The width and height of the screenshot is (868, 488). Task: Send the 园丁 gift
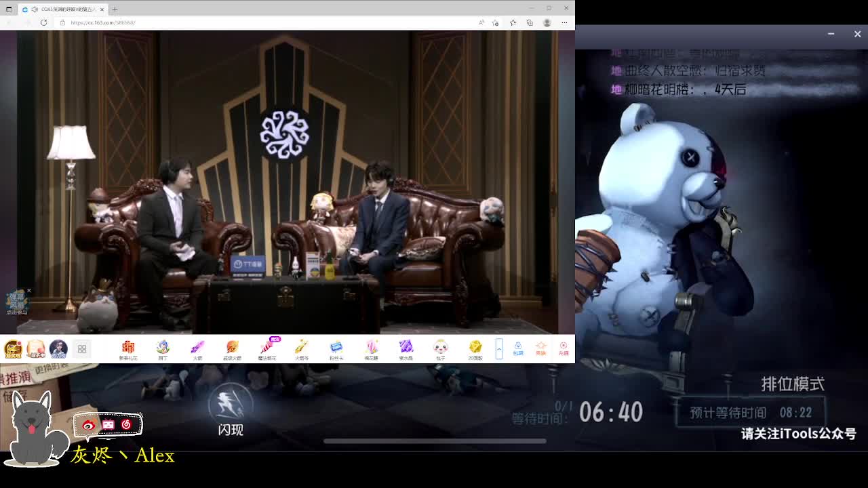tap(163, 349)
